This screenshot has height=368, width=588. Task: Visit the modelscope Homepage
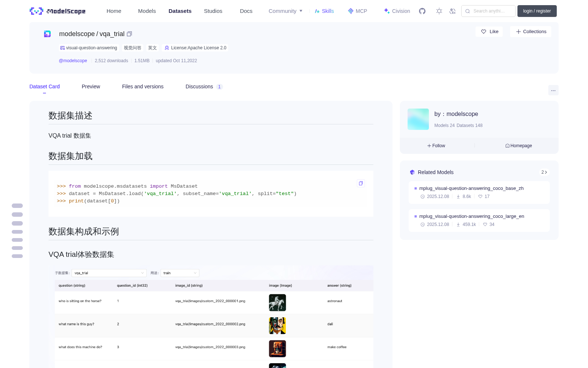pyautogui.click(x=519, y=146)
